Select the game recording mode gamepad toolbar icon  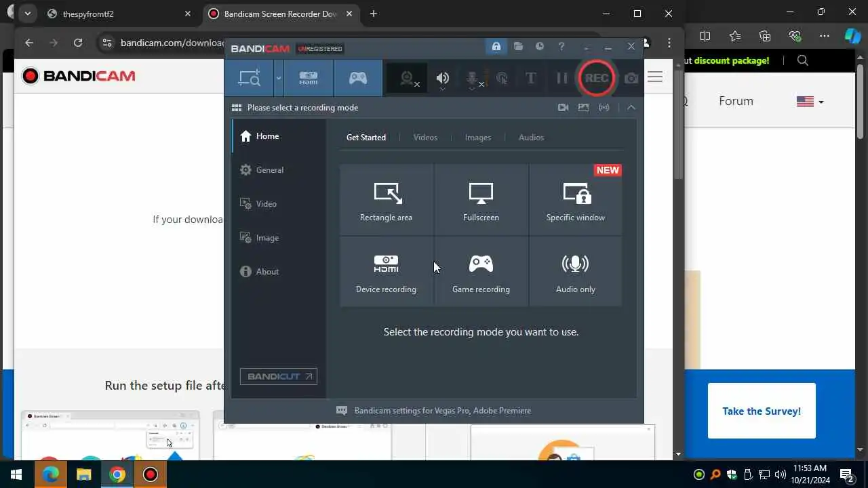358,78
